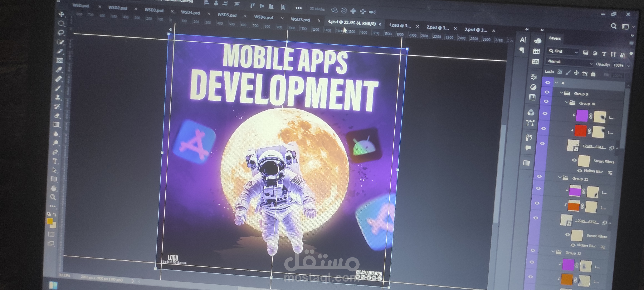Select the Elliptical Marquee tool
This screenshot has height=290, width=644.
61,23
